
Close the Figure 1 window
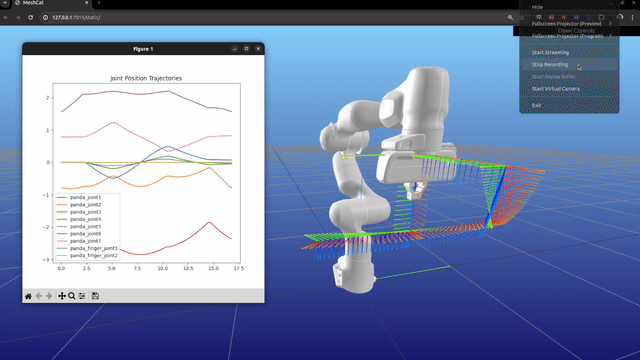(258, 49)
